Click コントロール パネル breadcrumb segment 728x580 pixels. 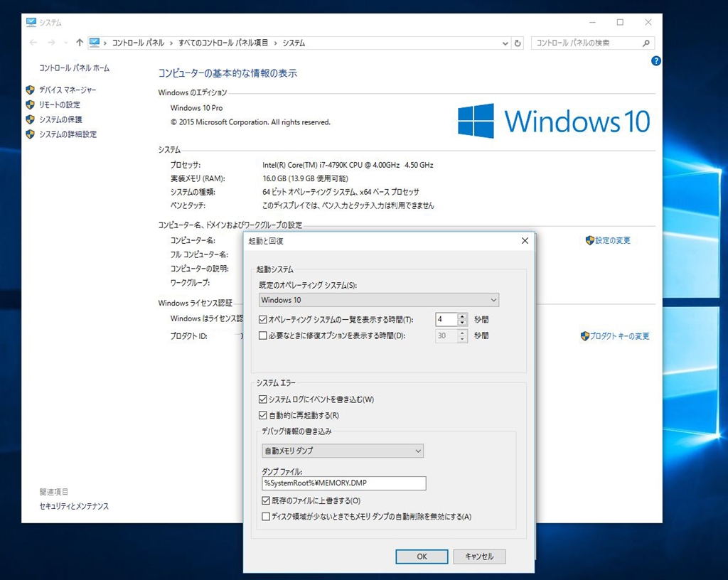tap(138, 43)
